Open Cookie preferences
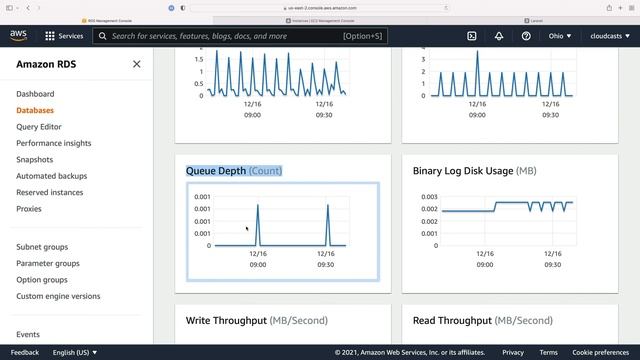Image resolution: width=640 pixels, height=360 pixels. click(x=600, y=352)
